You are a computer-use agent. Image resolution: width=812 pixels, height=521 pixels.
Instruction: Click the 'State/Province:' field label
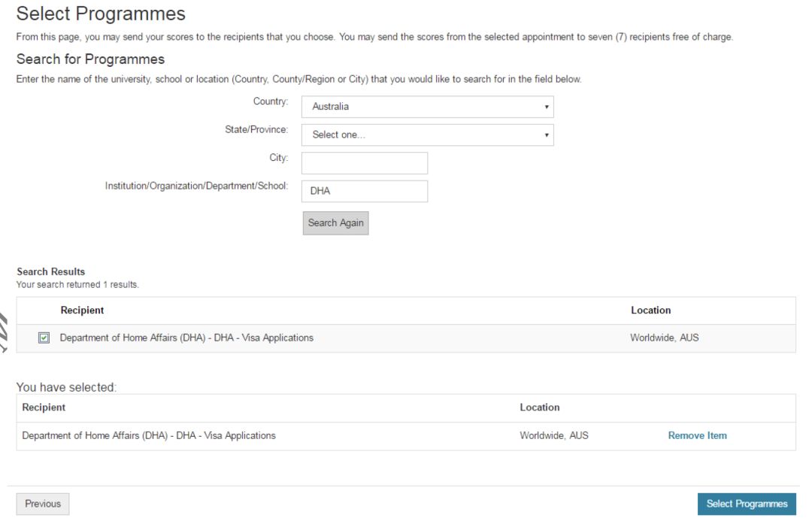[x=256, y=129]
